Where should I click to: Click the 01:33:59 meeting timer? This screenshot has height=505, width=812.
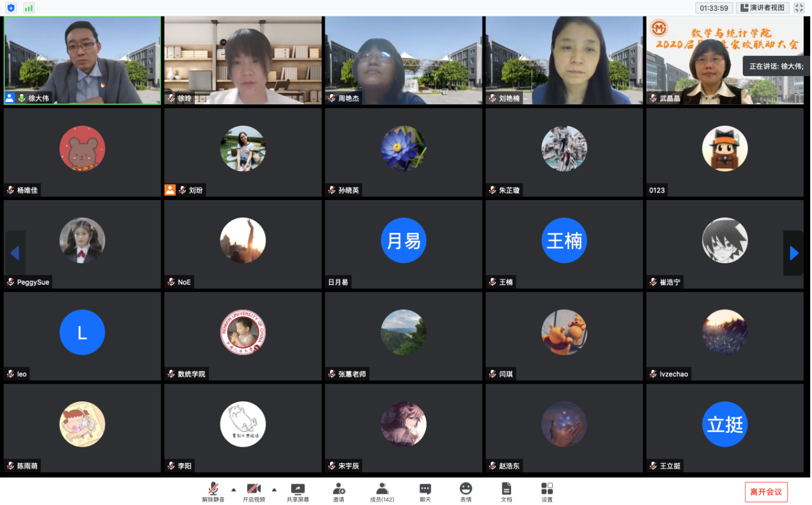click(x=714, y=8)
